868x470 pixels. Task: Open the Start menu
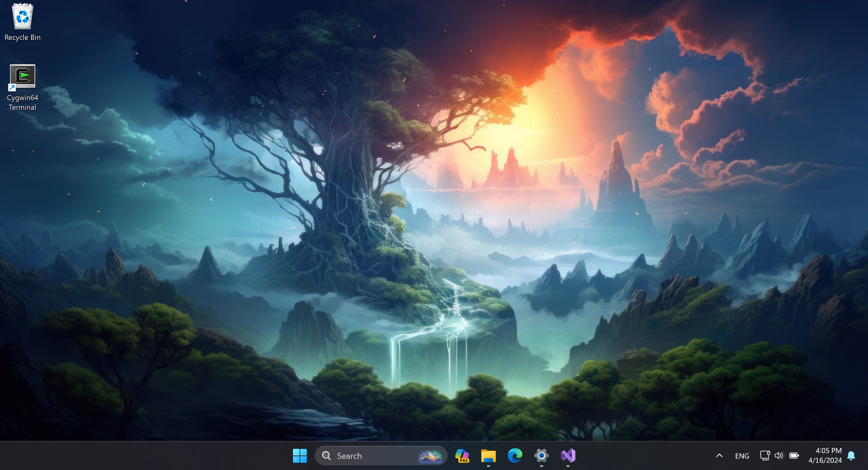[300, 456]
